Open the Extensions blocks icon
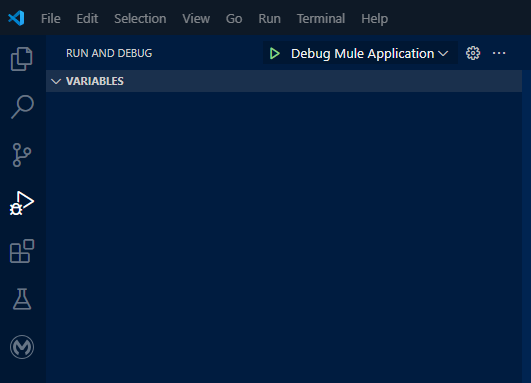The width and height of the screenshot is (531, 383). pyautogui.click(x=22, y=251)
